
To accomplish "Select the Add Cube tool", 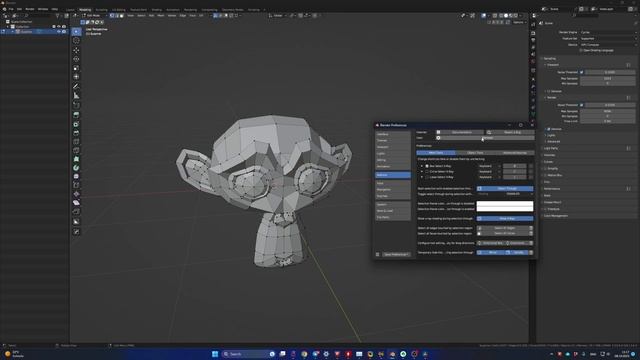I will pyautogui.click(x=76, y=105).
